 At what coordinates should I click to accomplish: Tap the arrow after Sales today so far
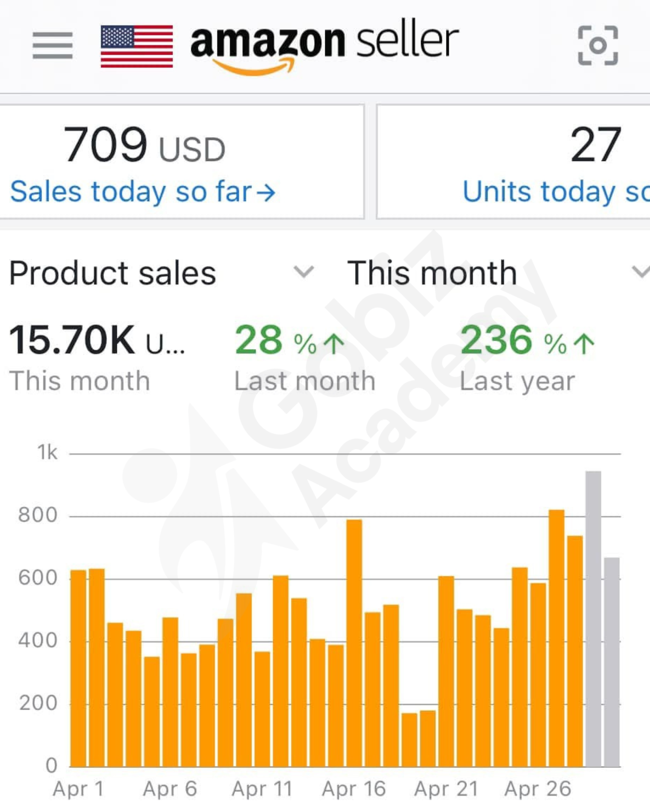(x=266, y=192)
